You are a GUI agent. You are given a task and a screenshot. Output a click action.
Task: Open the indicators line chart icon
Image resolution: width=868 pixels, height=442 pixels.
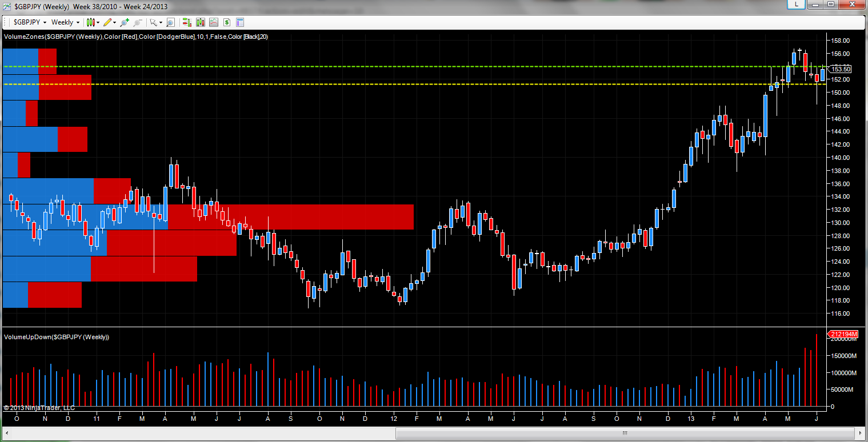(213, 22)
